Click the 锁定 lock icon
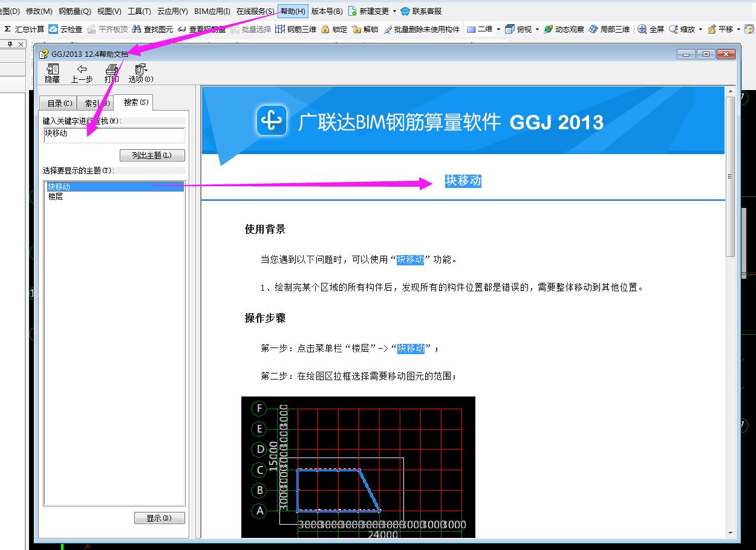Screen dimensions: 756x550 pyautogui.click(x=325, y=29)
